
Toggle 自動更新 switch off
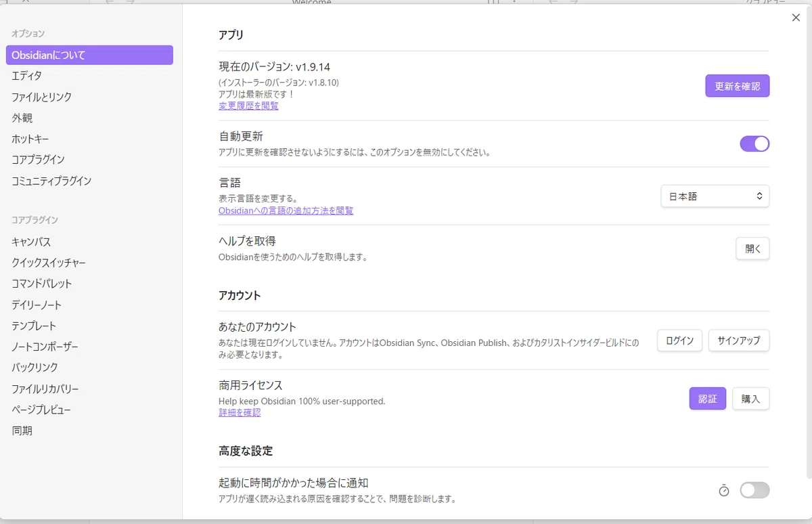(754, 144)
